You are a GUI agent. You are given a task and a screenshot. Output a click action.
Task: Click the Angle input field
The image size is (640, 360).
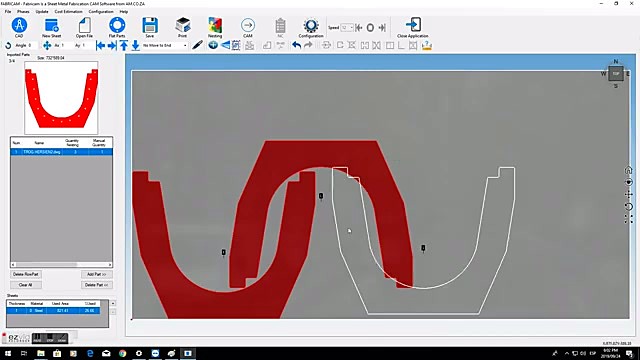(x=32, y=45)
